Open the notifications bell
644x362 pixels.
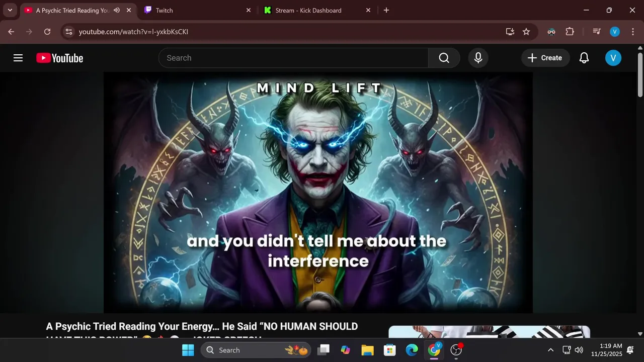[x=584, y=58]
